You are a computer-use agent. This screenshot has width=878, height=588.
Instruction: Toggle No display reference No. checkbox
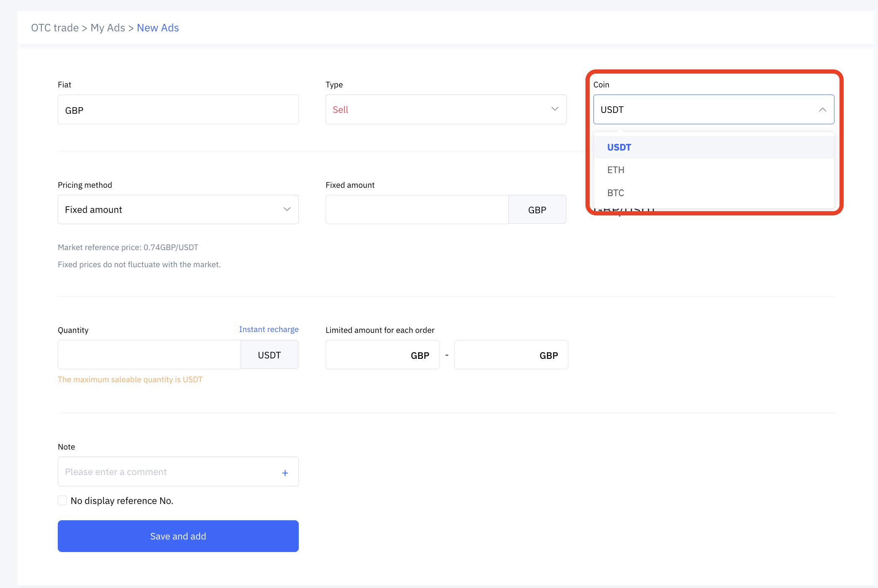pos(62,501)
